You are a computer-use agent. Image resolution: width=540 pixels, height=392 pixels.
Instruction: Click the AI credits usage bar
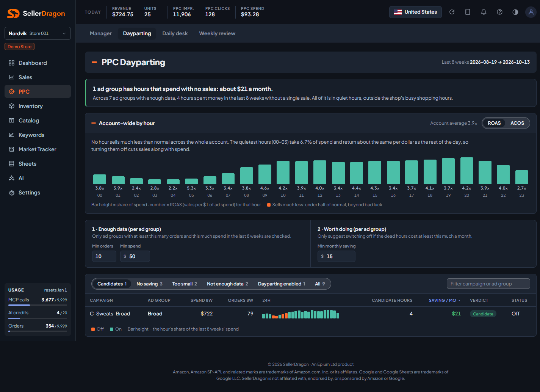tap(38, 318)
